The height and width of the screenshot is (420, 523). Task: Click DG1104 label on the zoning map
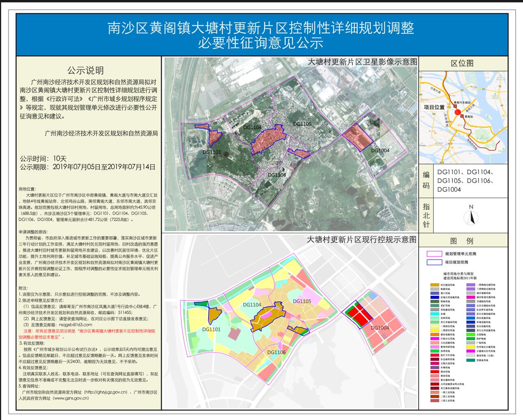click(x=252, y=305)
